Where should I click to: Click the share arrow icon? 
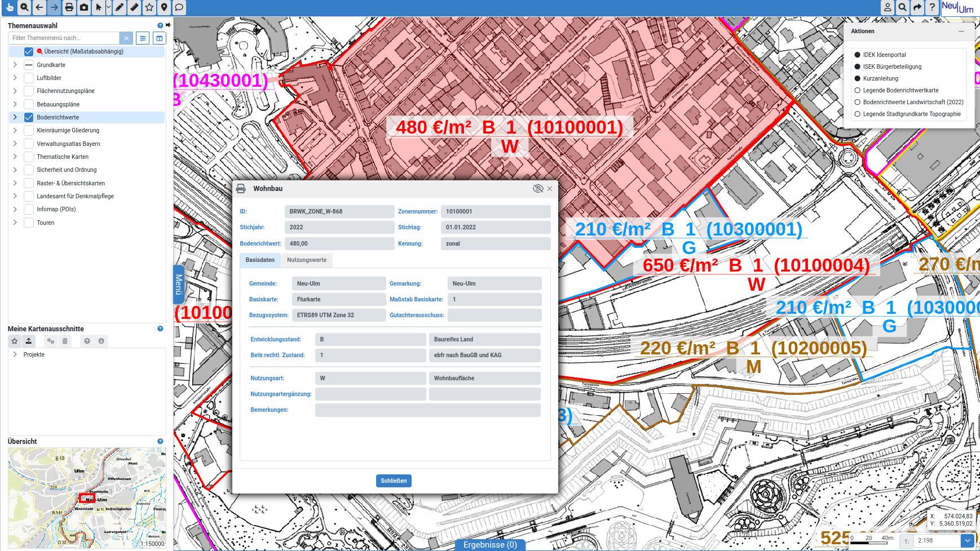[x=917, y=7]
